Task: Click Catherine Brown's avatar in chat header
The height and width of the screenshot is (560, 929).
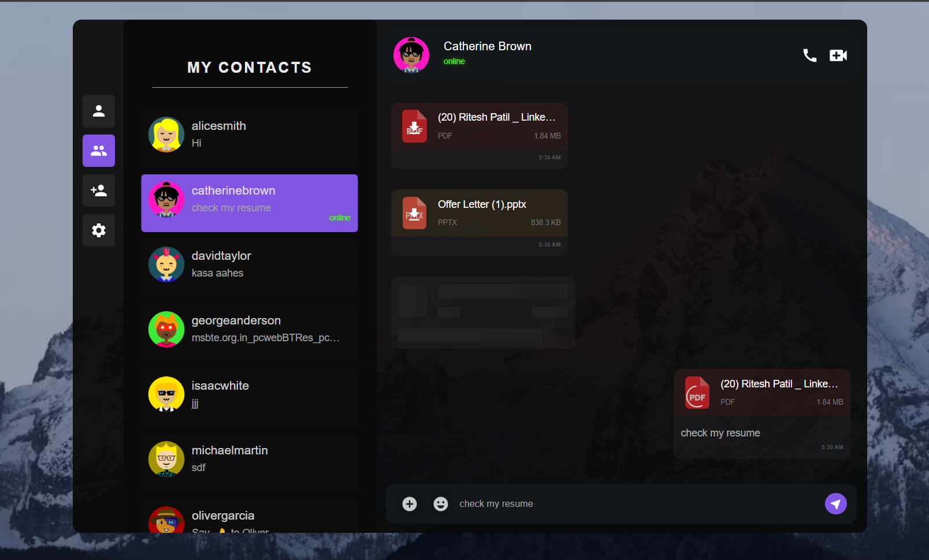Action: tap(411, 55)
